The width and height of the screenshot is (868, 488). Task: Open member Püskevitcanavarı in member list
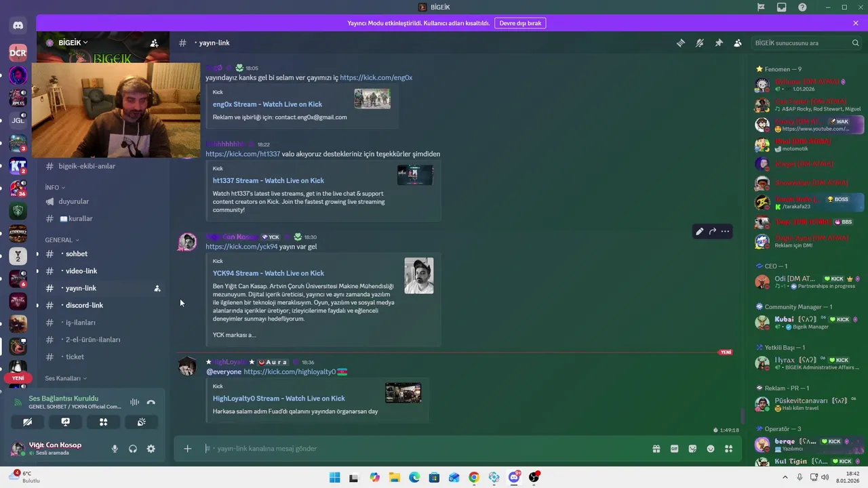[x=808, y=404]
